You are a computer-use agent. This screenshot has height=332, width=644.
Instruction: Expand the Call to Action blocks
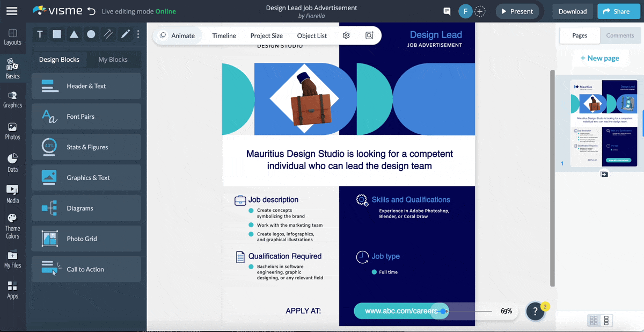tap(86, 269)
